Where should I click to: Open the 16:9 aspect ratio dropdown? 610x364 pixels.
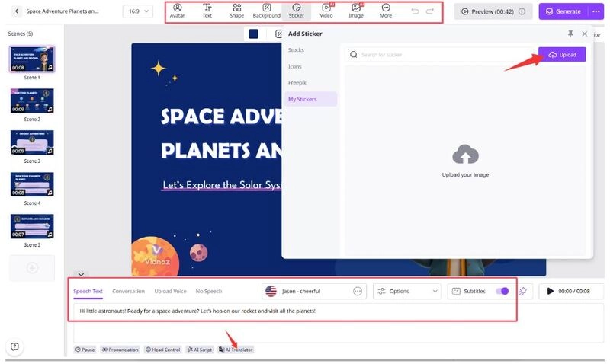138,11
